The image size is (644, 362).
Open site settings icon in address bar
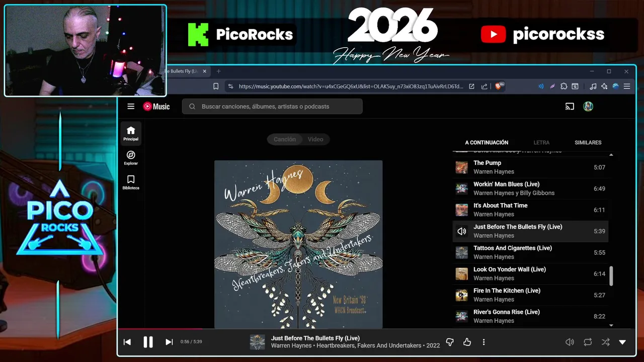(230, 86)
